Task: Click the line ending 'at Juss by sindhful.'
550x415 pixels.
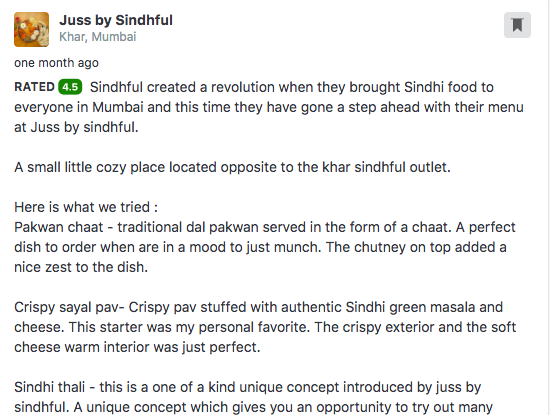Action: click(76, 127)
